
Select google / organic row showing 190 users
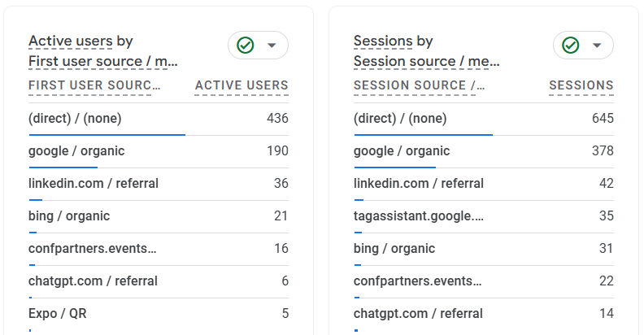[76, 151]
